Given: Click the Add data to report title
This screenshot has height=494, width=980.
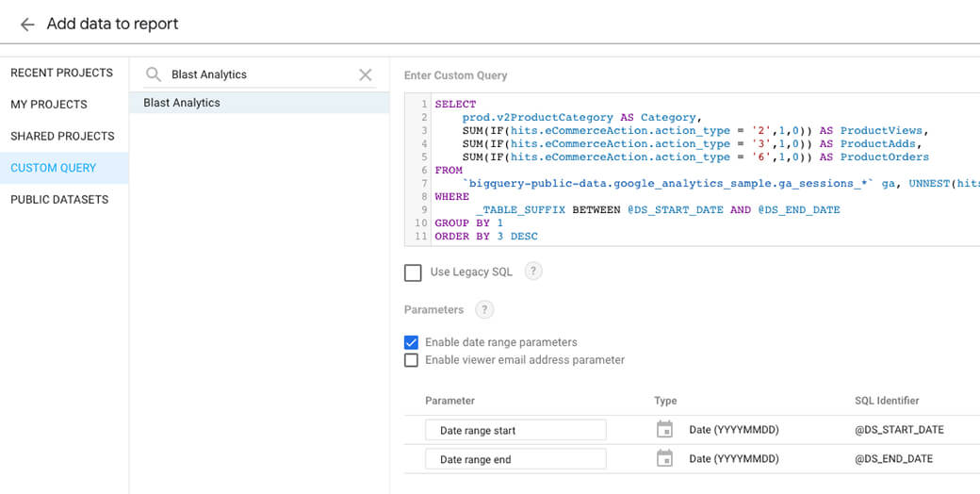Looking at the screenshot, I should point(112,24).
